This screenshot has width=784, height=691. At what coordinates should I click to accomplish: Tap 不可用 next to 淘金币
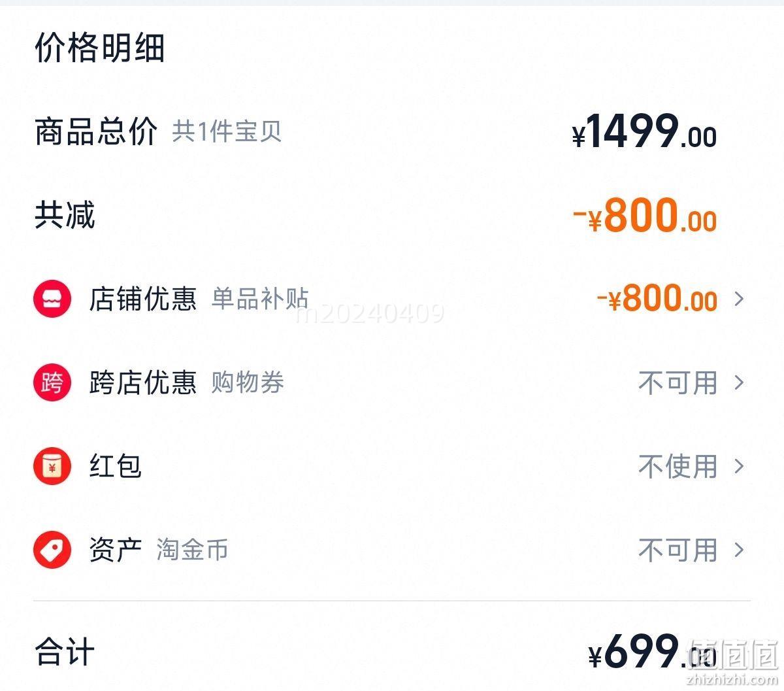[678, 550]
